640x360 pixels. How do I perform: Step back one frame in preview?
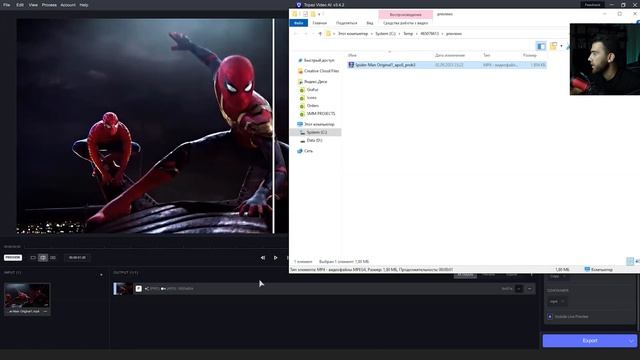(x=263, y=258)
